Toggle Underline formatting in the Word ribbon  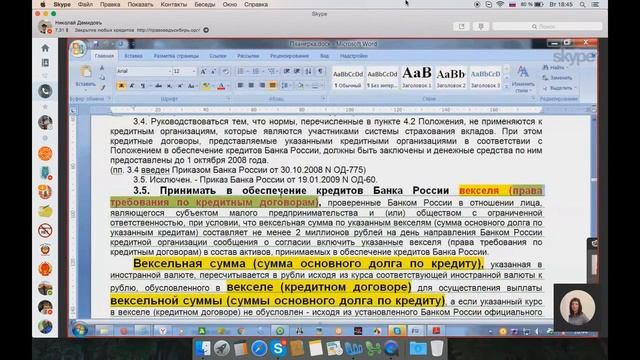(142, 86)
